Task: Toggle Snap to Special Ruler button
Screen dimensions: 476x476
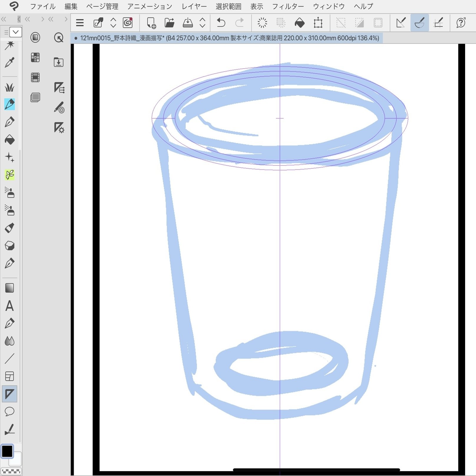Action: 419,23
